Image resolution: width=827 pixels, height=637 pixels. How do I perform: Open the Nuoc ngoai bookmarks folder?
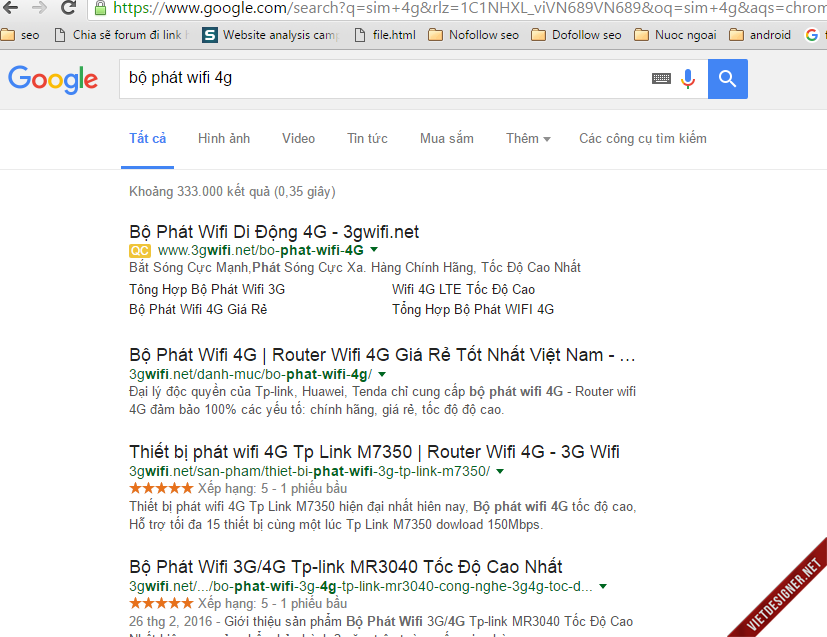676,35
